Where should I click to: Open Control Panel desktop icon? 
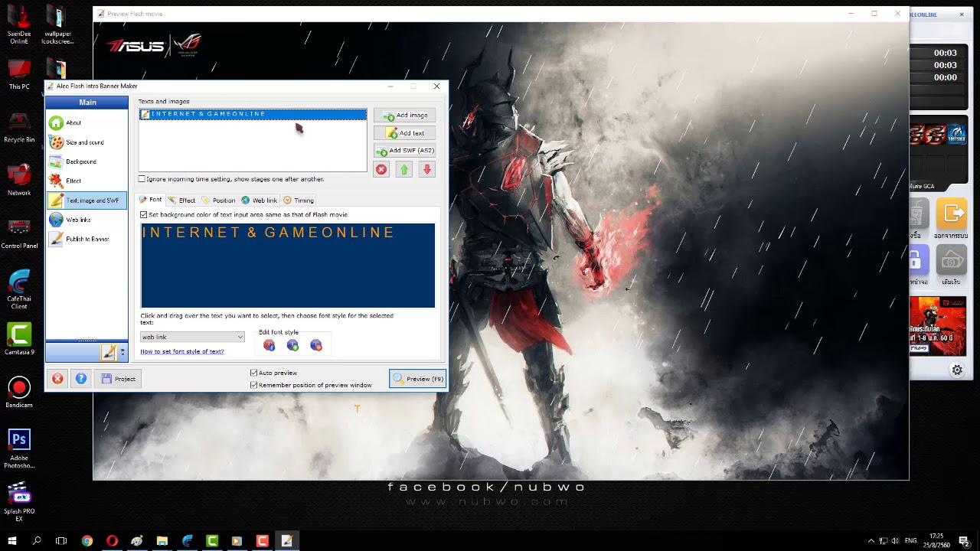pyautogui.click(x=19, y=233)
